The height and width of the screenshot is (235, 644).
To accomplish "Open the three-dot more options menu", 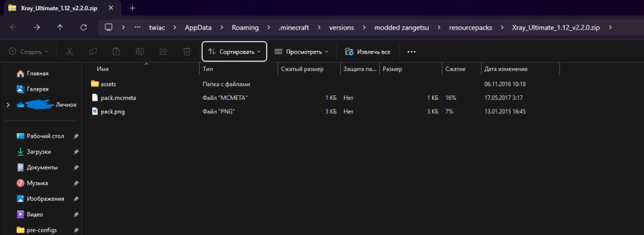I will (x=412, y=52).
